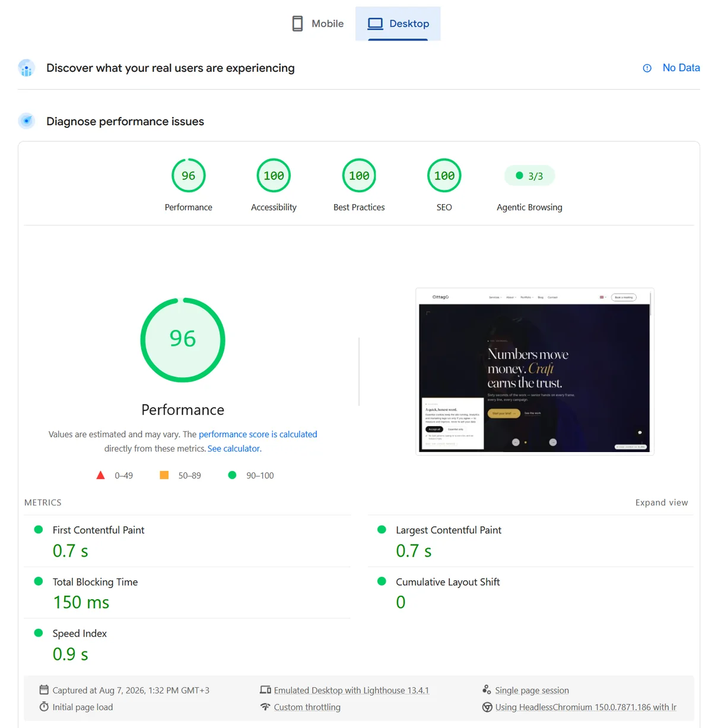Click the mobile phone icon
The width and height of the screenshot is (712, 728).
pyautogui.click(x=297, y=24)
